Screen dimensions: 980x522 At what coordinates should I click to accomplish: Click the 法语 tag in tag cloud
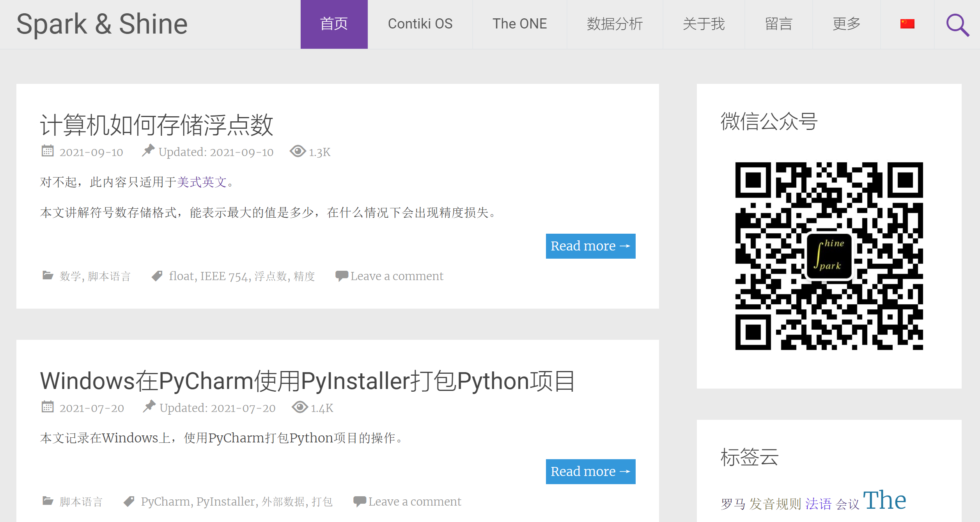(818, 504)
